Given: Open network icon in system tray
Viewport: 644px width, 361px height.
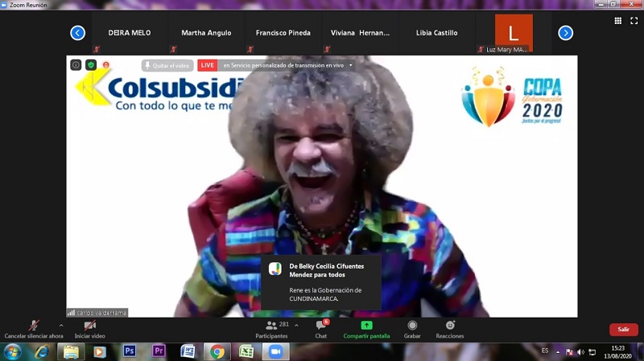Looking at the screenshot, I should point(592,352).
